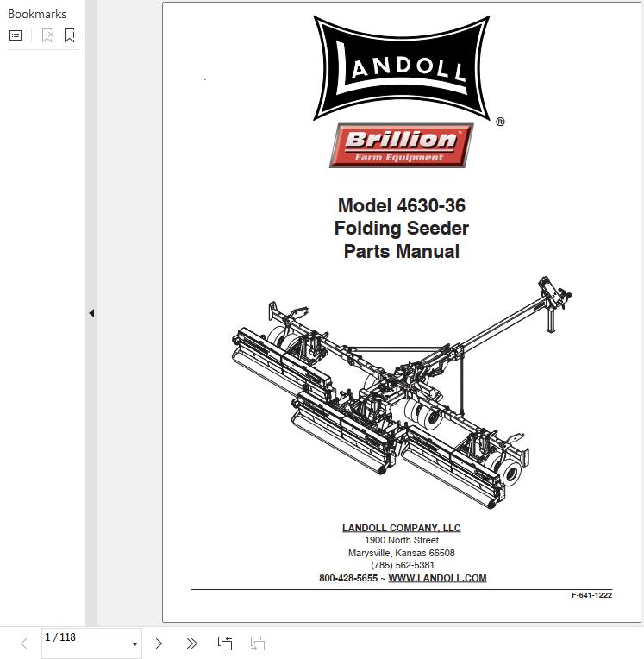Click the 800-428-5655 toll-free number
The image size is (644, 659).
348,578
